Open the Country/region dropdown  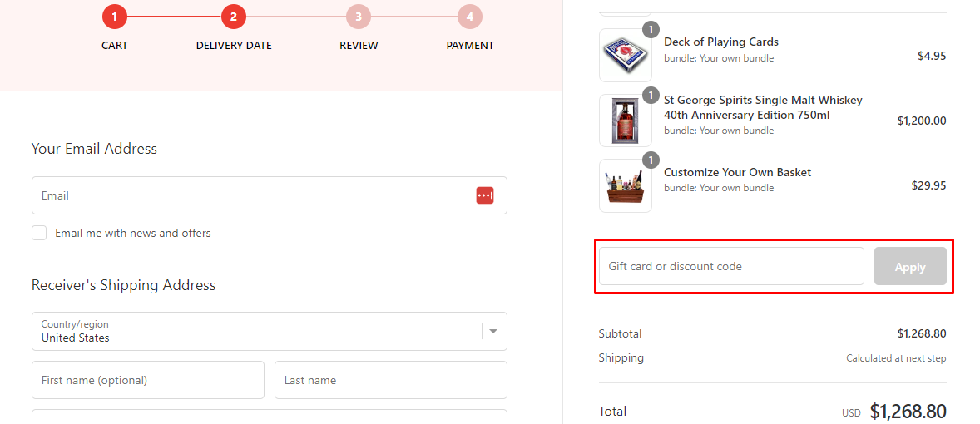click(270, 332)
